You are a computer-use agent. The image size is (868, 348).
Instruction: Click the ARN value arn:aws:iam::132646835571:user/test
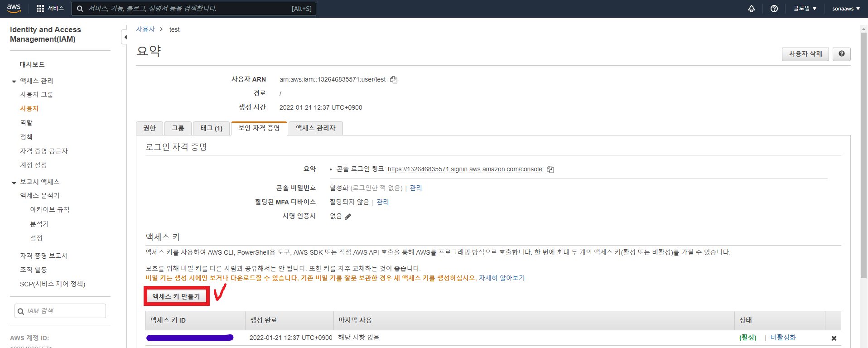[x=333, y=80]
